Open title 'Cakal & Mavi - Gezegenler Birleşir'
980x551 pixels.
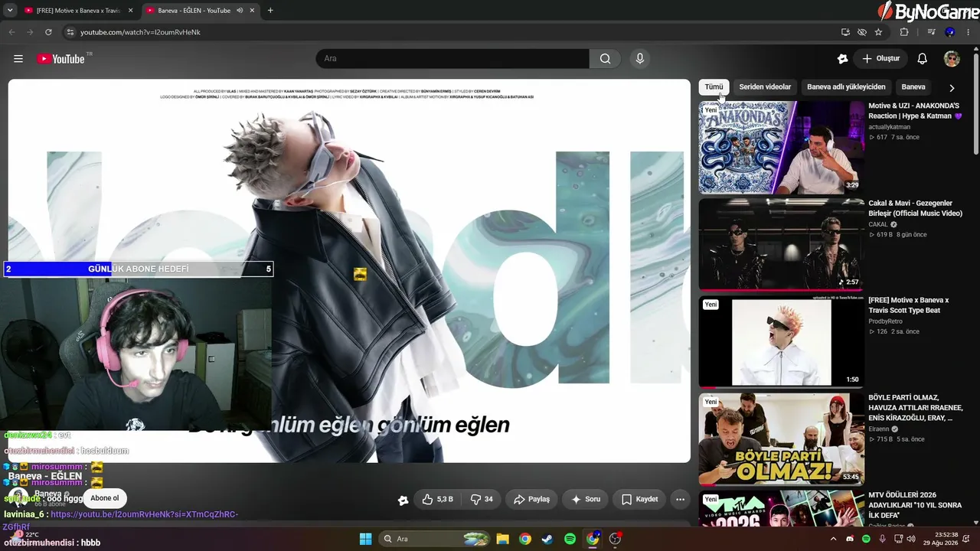tap(915, 209)
